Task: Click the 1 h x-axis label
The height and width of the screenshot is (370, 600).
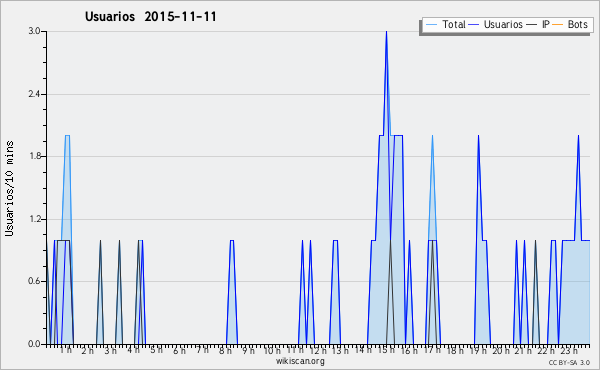Action: [65, 350]
